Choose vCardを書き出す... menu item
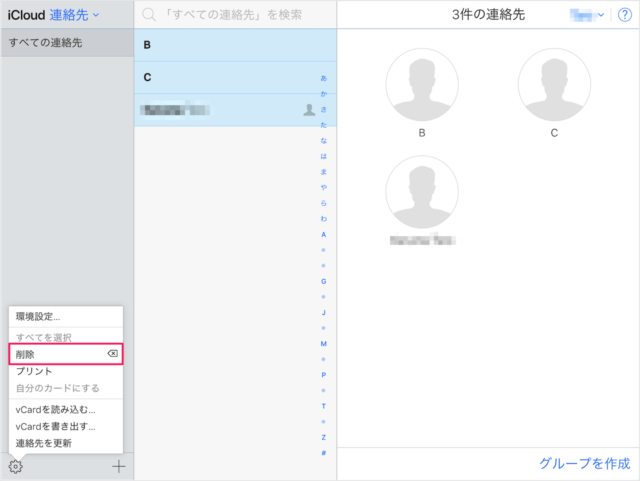This screenshot has width=640, height=481. pos(56,426)
